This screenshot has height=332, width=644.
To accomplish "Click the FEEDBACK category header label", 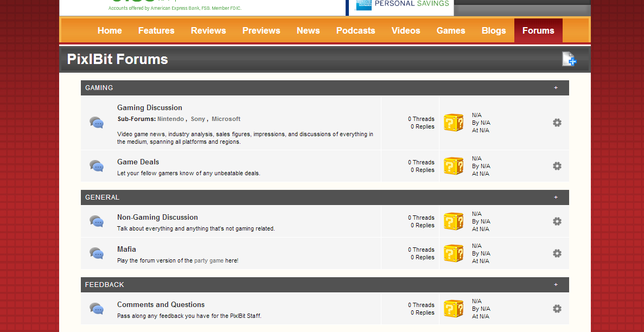I will [x=104, y=284].
